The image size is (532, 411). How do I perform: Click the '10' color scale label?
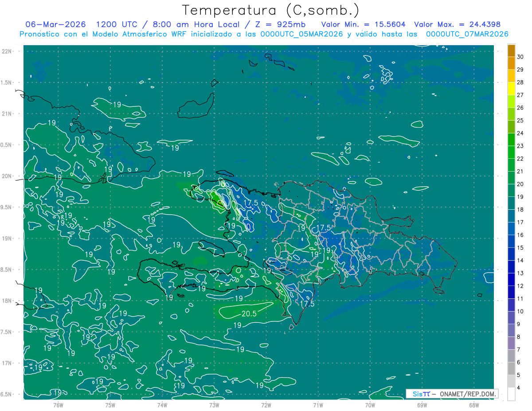point(520,311)
